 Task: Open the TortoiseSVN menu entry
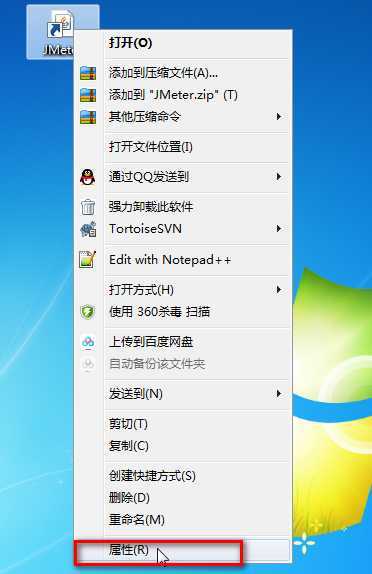tap(183, 229)
